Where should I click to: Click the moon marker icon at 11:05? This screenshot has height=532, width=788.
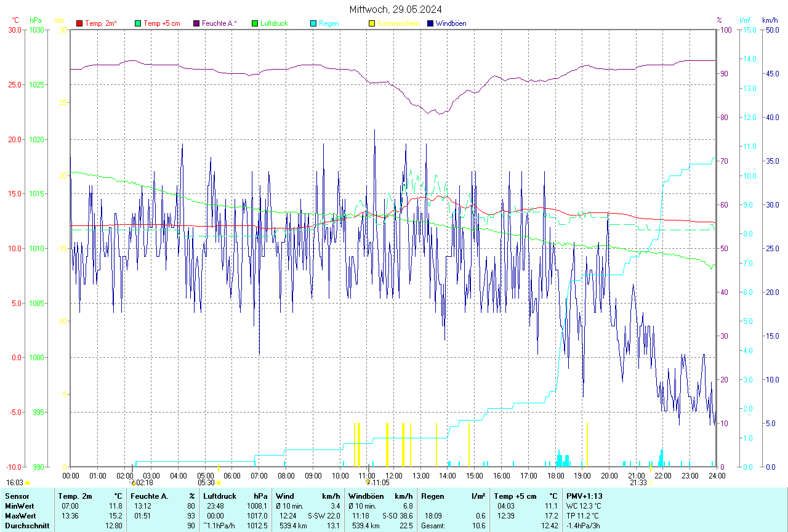point(368,483)
